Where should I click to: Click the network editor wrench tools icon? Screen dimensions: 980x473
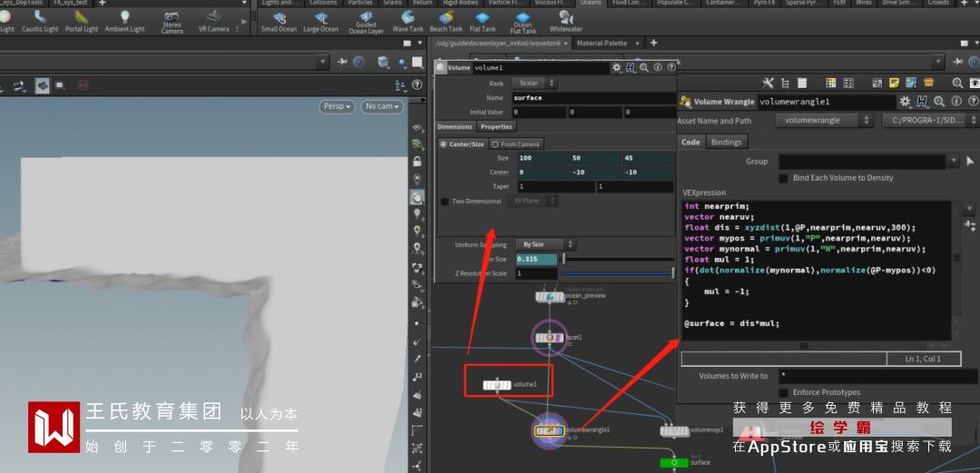click(x=769, y=83)
